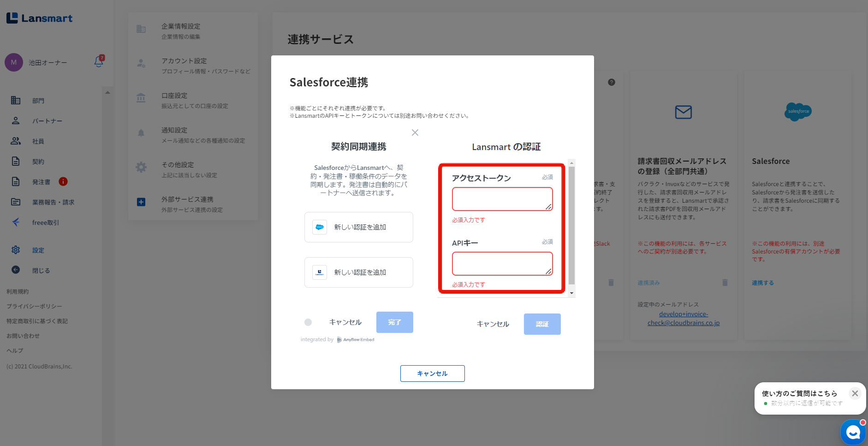Image resolution: width=868 pixels, height=446 pixels.
Task: Open the プライバシーポリシー link
Action: [x=34, y=307]
